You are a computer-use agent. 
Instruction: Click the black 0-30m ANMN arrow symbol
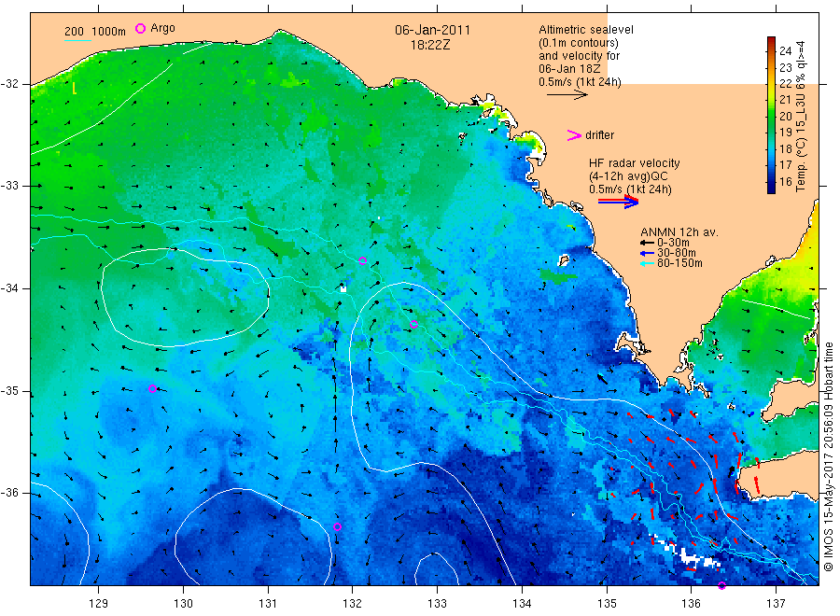(647, 243)
